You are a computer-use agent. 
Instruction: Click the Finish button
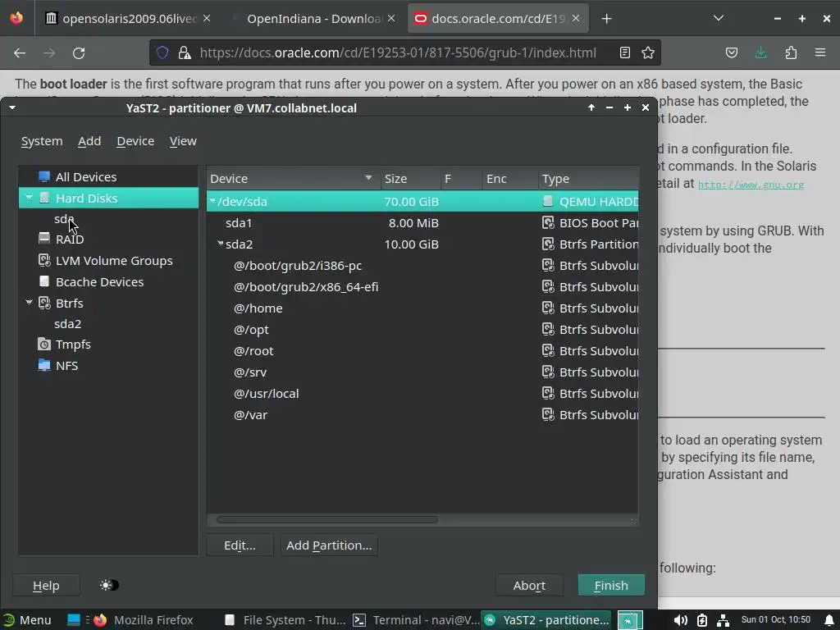[x=611, y=586]
